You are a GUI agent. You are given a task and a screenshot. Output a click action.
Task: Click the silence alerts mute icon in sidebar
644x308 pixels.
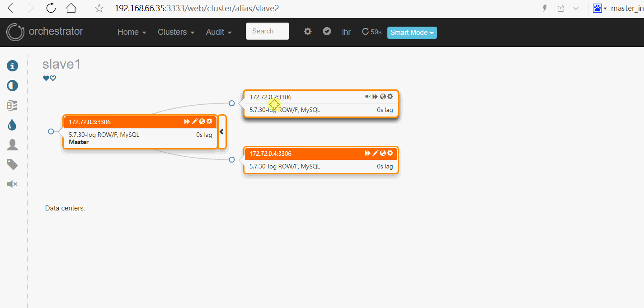pyautogui.click(x=12, y=184)
